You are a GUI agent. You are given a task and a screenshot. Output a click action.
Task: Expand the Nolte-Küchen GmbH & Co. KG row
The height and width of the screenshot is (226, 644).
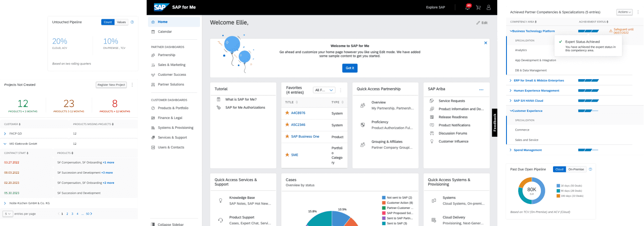pyautogui.click(x=5, y=203)
